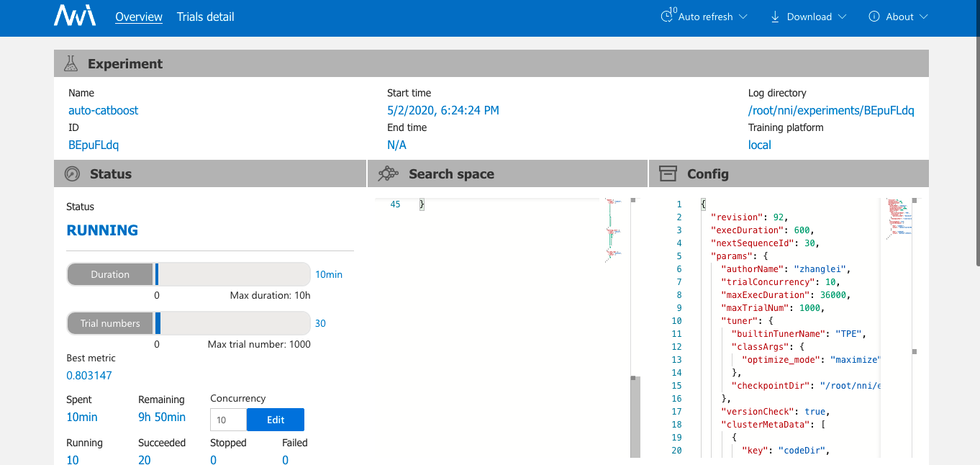Click the Download arrow icon
Viewport: 980px width, 465px height.
(x=775, y=17)
